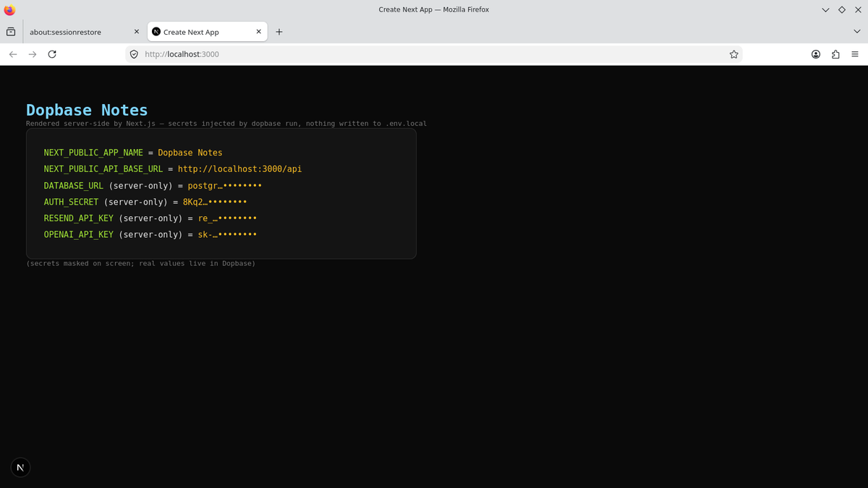The width and height of the screenshot is (868, 488).
Task: Click the Dopbase Notes heading
Action: pos(87,110)
